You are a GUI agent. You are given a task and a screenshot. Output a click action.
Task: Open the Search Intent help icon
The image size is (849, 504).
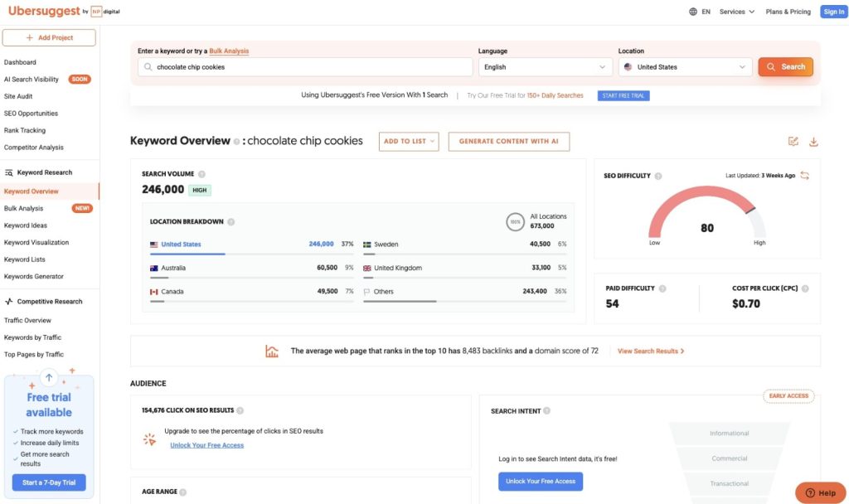[x=547, y=411]
